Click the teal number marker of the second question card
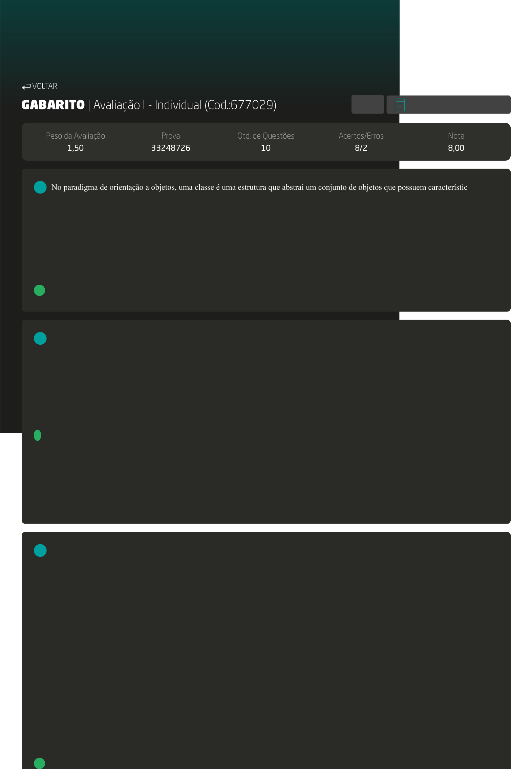Screen dimensions: 532x769 pyautogui.click(x=40, y=339)
